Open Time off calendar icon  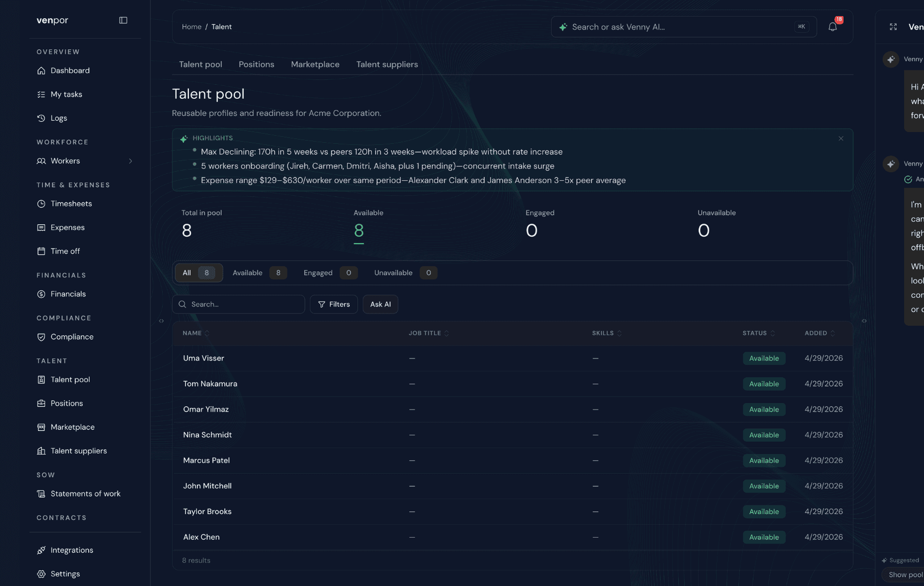pos(41,251)
